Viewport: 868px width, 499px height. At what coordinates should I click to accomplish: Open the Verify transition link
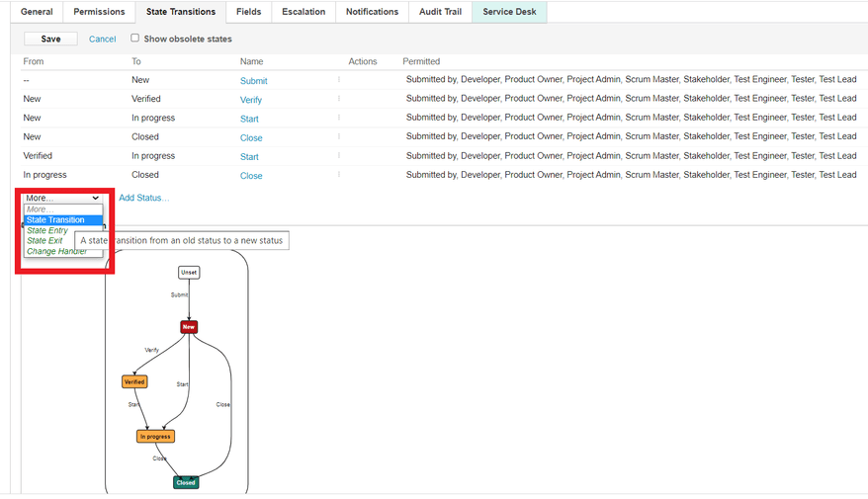coord(251,100)
